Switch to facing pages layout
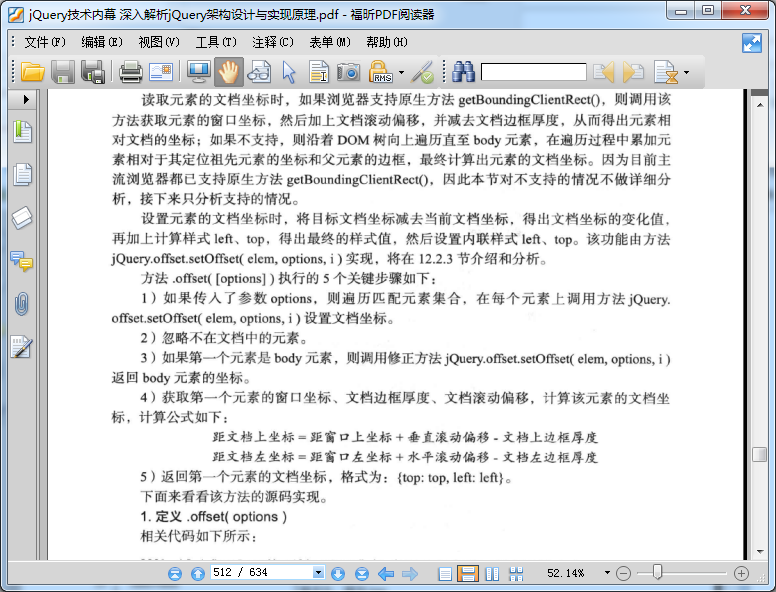Image resolution: width=776 pixels, height=592 pixels. [492, 573]
